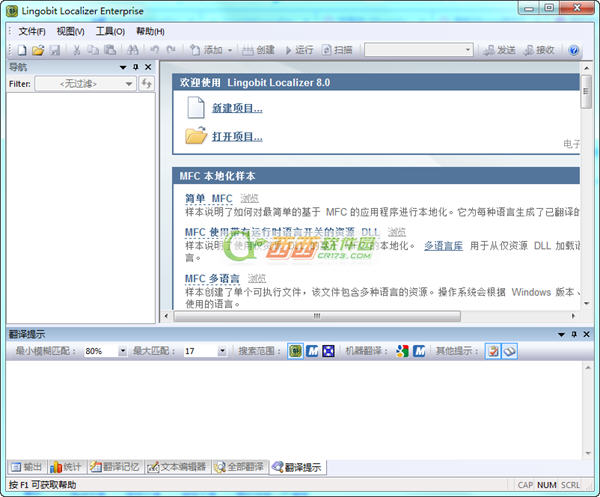Toggle the blue M search scope icon
600x497 pixels.
pos(312,351)
